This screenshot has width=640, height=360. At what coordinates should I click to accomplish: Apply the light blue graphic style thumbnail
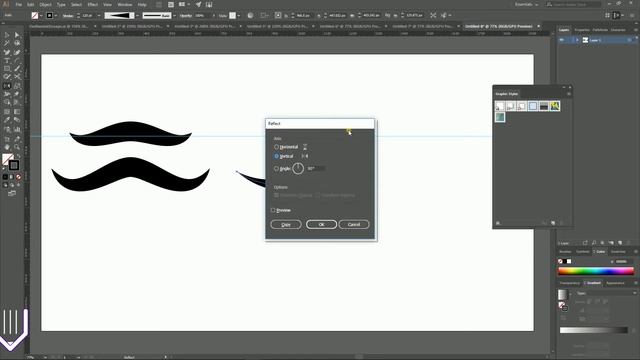533,106
